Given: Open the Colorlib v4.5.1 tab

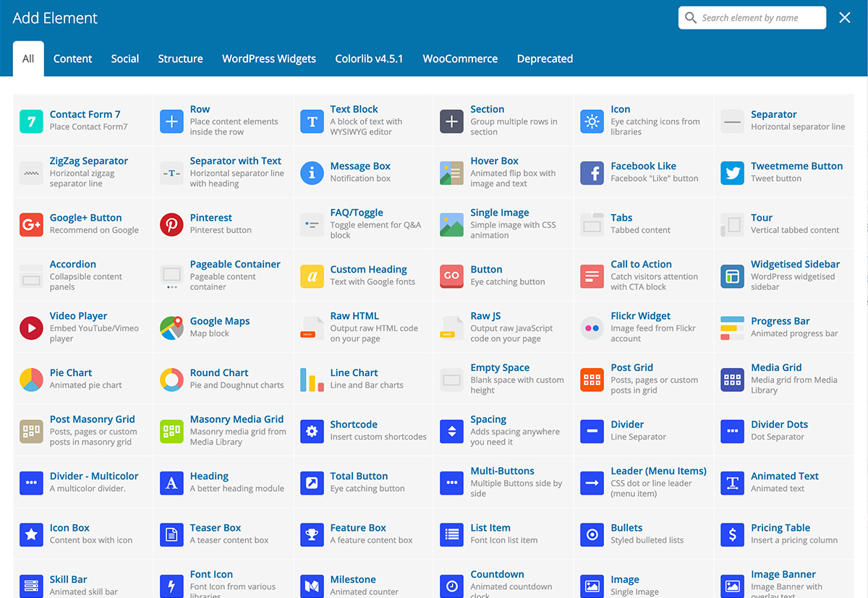Looking at the screenshot, I should (369, 59).
